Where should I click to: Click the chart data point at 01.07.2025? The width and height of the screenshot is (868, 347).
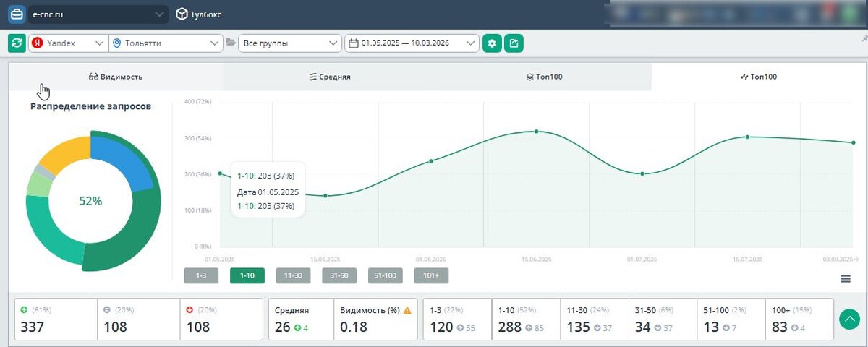[x=642, y=173]
